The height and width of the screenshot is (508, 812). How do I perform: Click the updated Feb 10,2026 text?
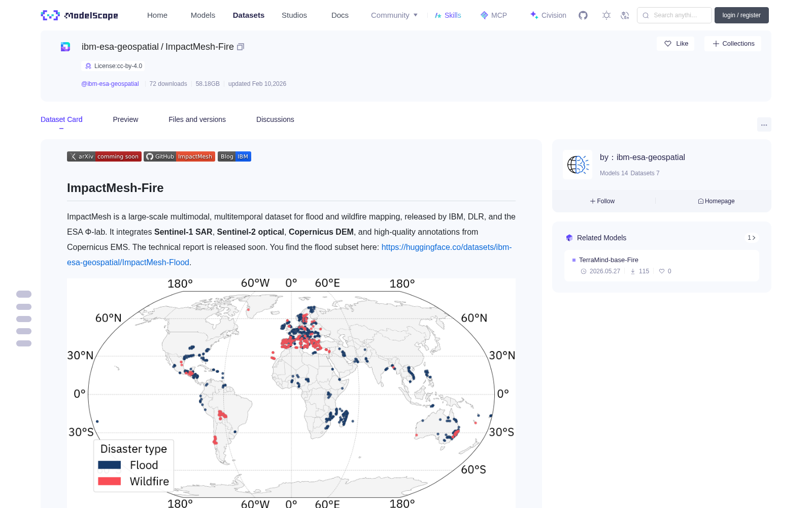(x=257, y=84)
